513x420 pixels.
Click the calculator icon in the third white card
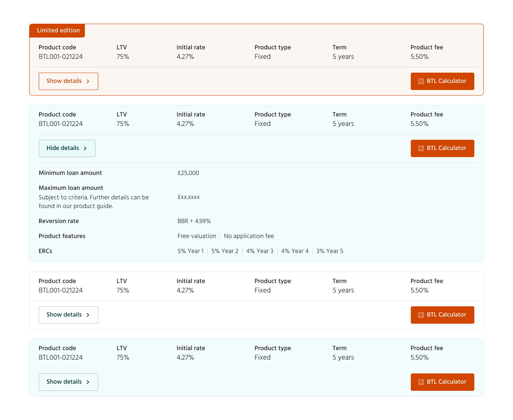[x=421, y=315]
